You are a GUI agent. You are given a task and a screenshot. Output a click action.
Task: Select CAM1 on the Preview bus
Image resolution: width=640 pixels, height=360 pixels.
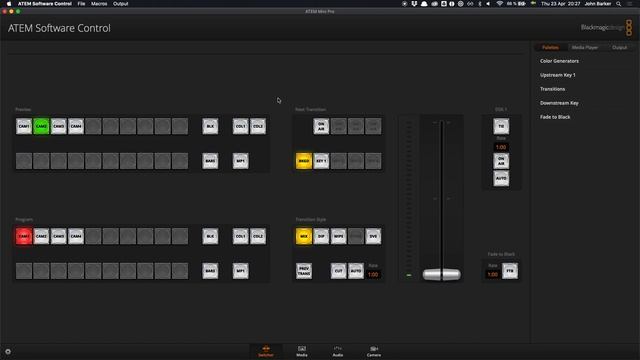pyautogui.click(x=24, y=126)
